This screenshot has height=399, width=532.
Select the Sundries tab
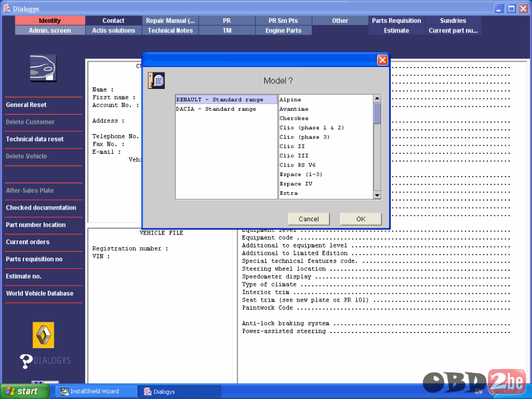(x=453, y=21)
